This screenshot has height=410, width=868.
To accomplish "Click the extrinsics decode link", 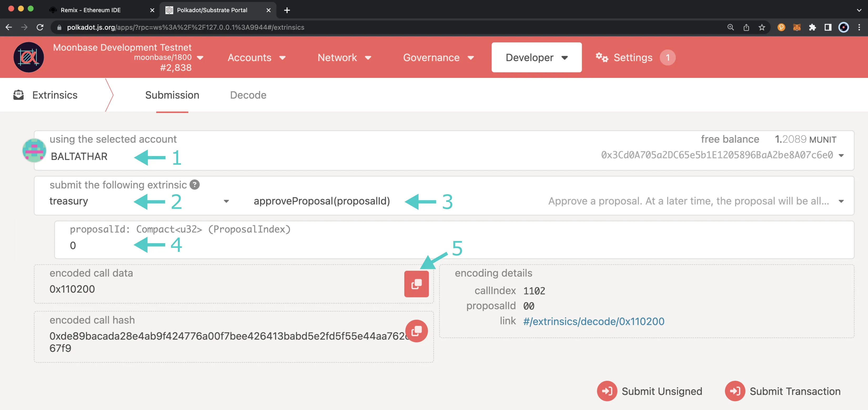I will [x=594, y=321].
